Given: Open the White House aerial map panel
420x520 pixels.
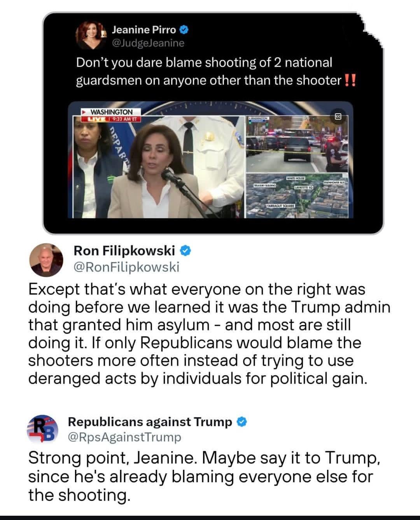Looking at the screenshot, I should (299, 195).
